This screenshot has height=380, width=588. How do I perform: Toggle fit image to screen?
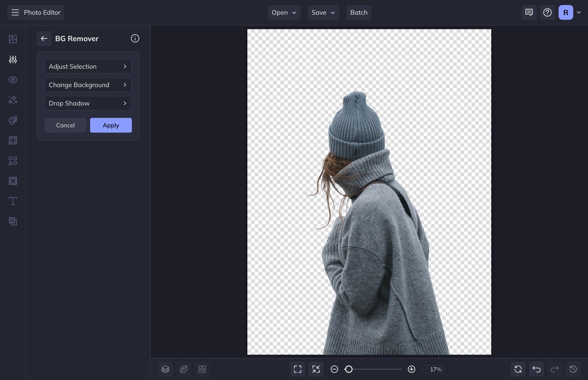(316, 369)
